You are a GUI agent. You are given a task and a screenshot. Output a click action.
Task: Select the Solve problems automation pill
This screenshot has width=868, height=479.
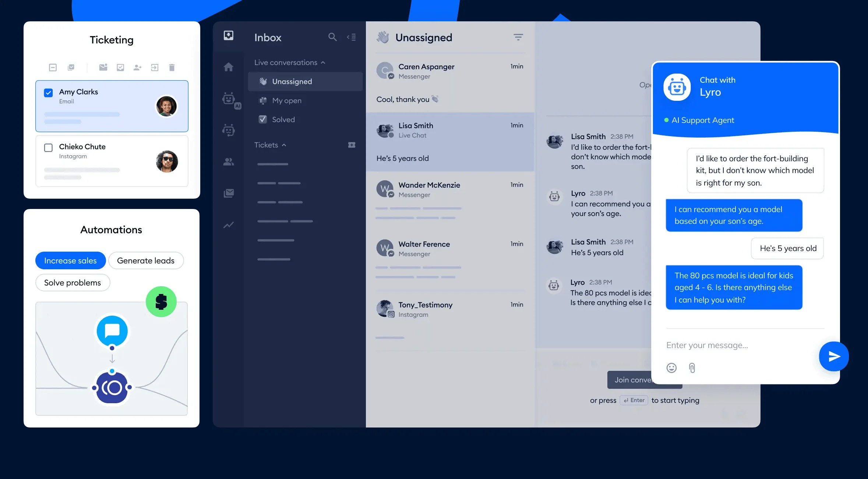(73, 283)
